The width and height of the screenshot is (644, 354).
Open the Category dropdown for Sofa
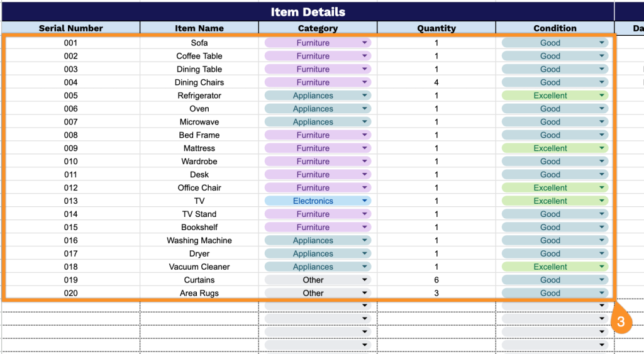364,43
